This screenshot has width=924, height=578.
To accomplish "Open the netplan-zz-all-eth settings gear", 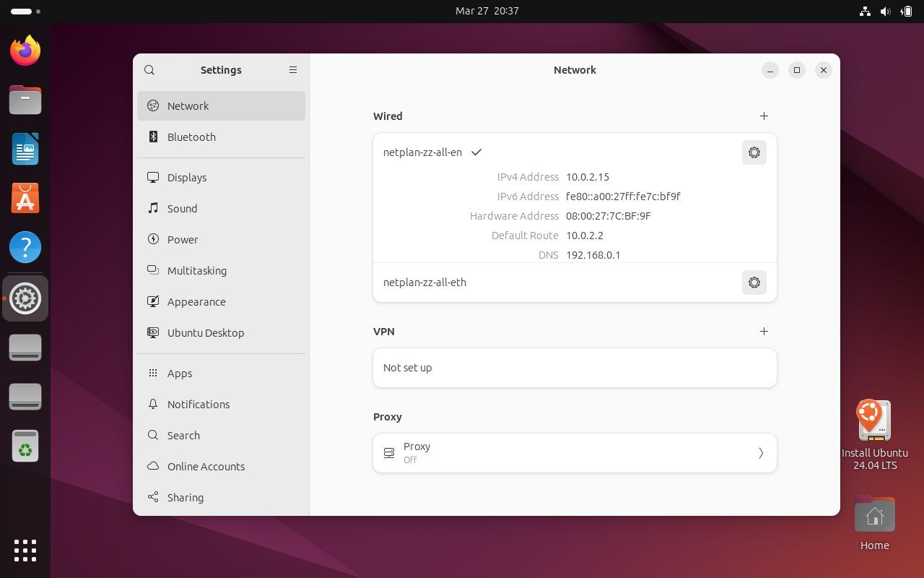I will tap(754, 282).
